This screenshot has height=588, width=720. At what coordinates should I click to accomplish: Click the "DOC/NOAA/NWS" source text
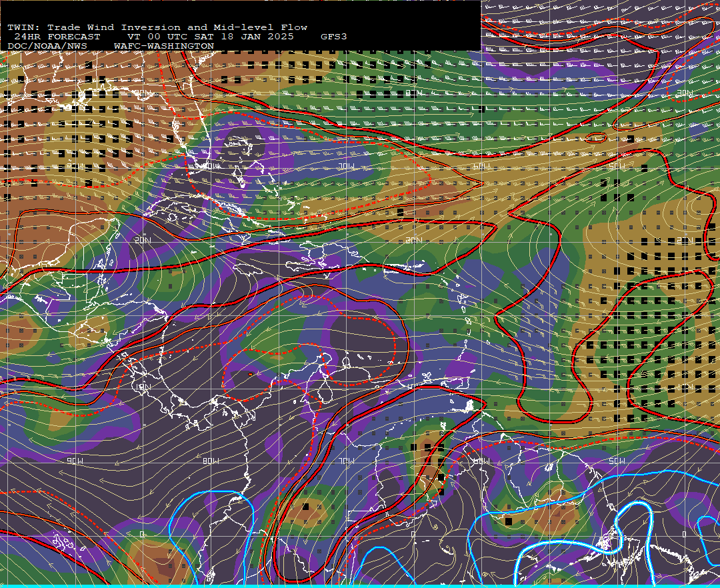point(47,47)
